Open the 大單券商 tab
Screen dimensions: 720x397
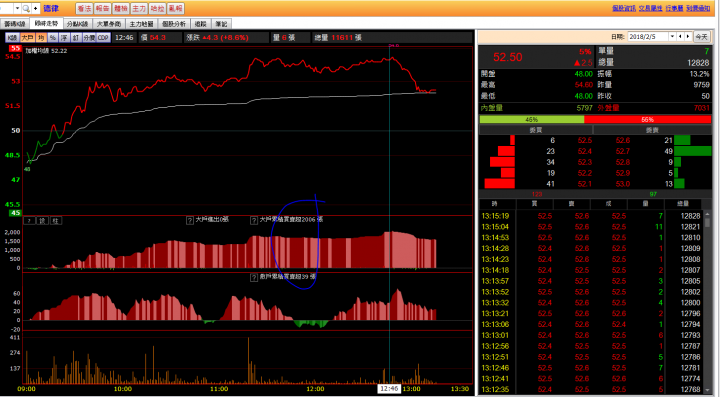pyautogui.click(x=109, y=24)
